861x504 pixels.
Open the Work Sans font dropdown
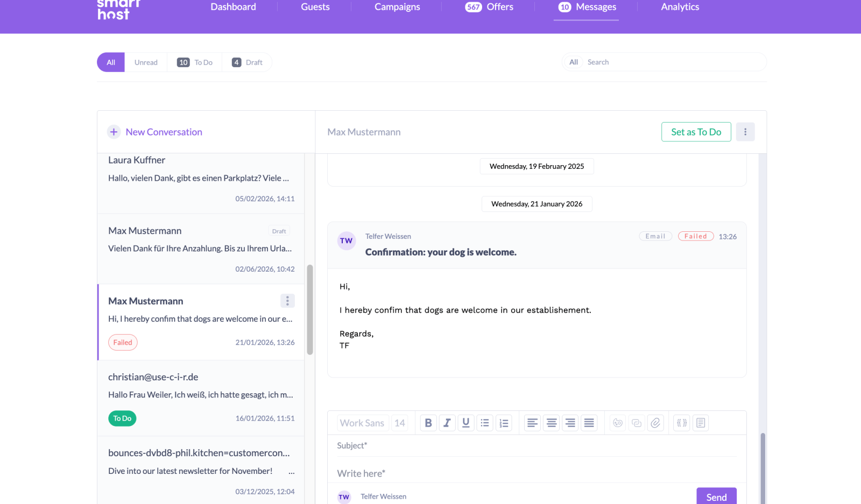(362, 423)
